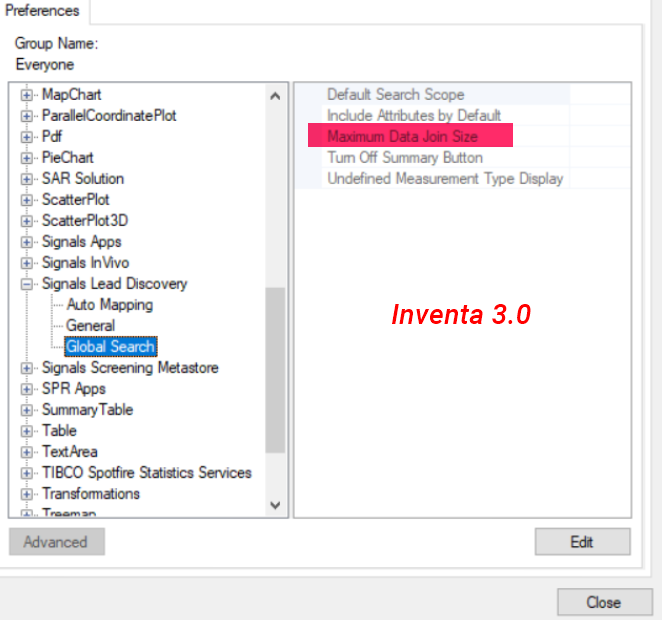
Task: Click the tree scrollbar up arrow
Action: click(275, 96)
